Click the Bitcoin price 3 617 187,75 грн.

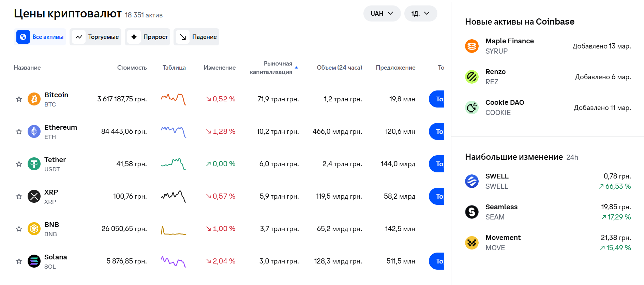point(122,99)
